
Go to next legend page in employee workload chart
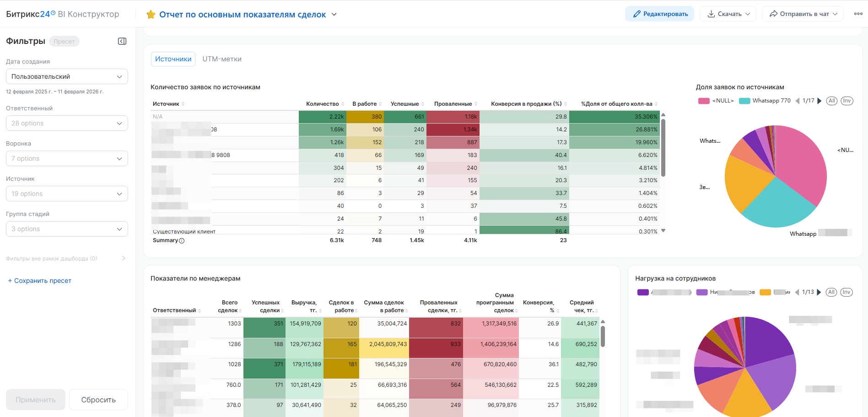pyautogui.click(x=819, y=292)
